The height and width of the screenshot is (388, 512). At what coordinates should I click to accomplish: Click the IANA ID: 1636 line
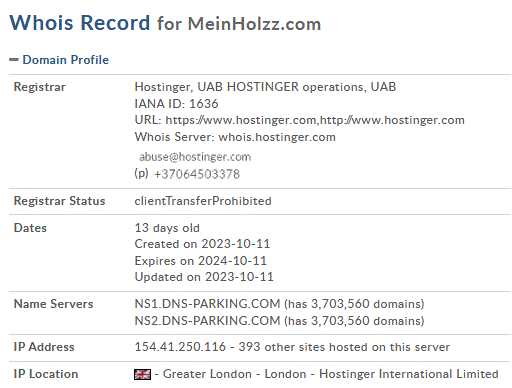tap(176, 104)
